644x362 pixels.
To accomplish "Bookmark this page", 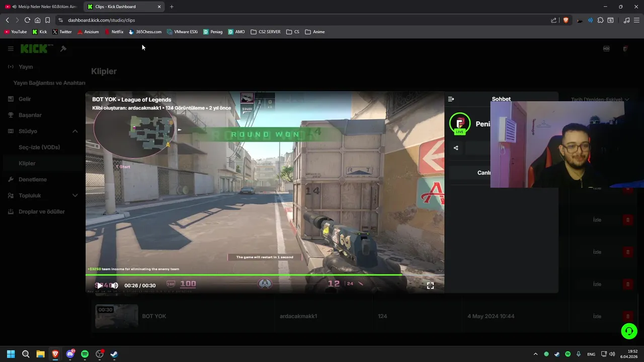I will 47,20.
